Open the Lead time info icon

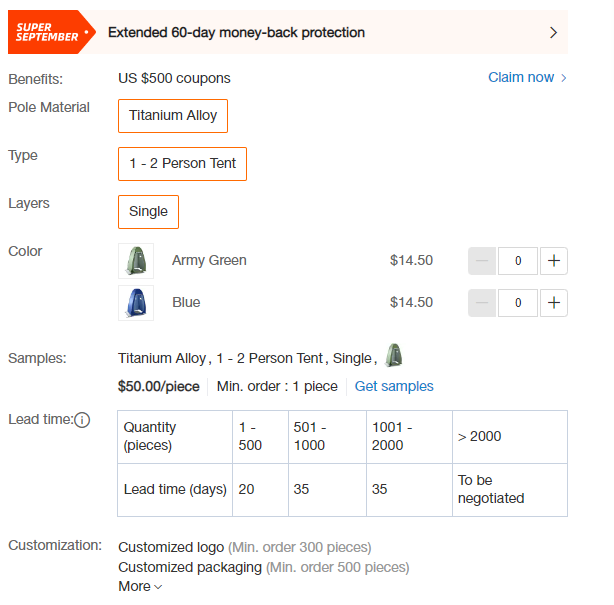(82, 420)
